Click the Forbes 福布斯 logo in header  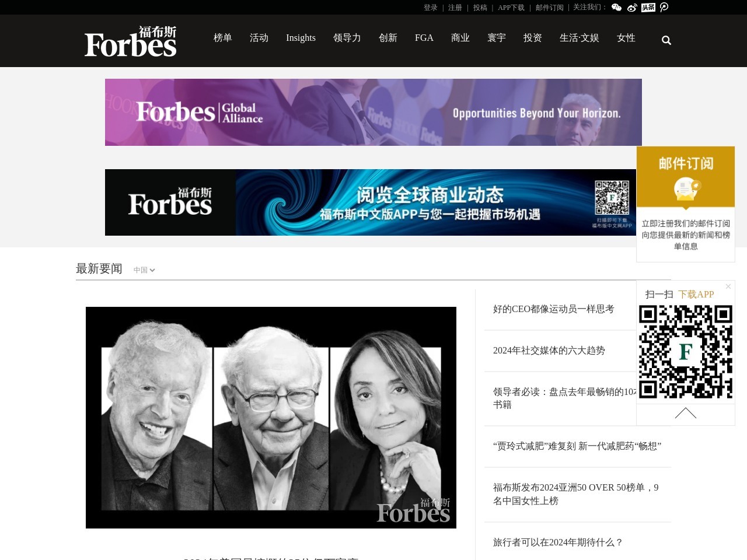[x=131, y=41]
